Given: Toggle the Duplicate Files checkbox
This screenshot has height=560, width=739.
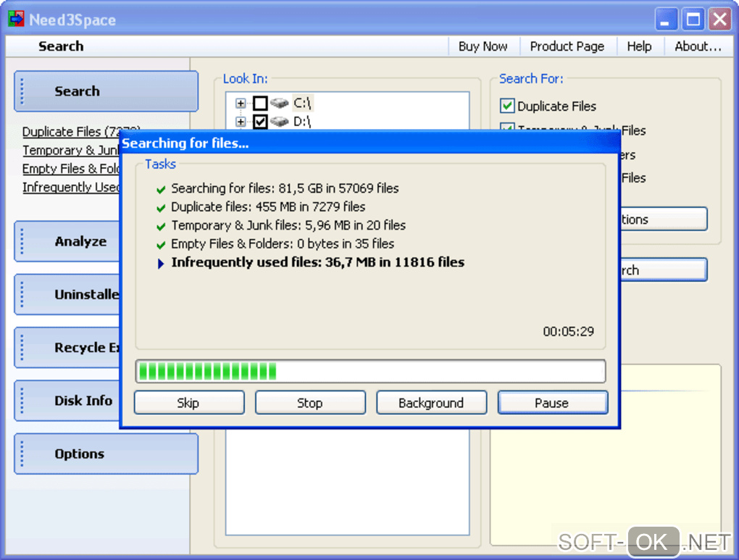Looking at the screenshot, I should click(x=507, y=106).
